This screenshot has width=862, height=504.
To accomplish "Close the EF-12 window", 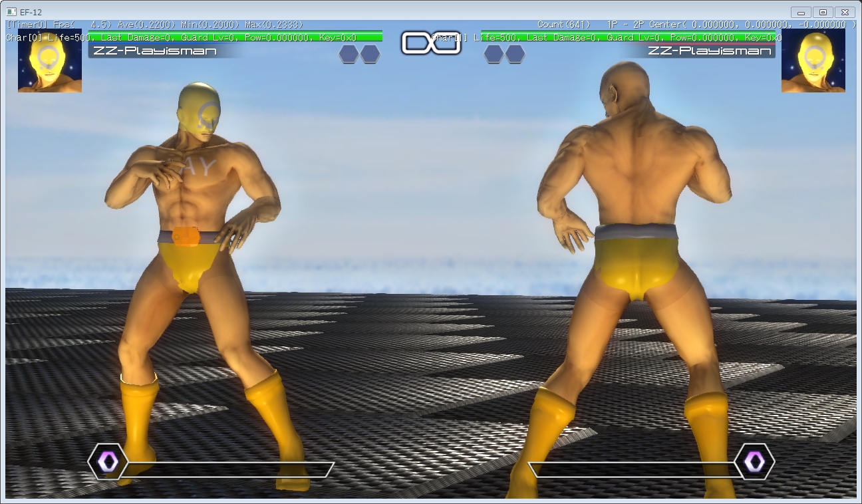I will 845,12.
